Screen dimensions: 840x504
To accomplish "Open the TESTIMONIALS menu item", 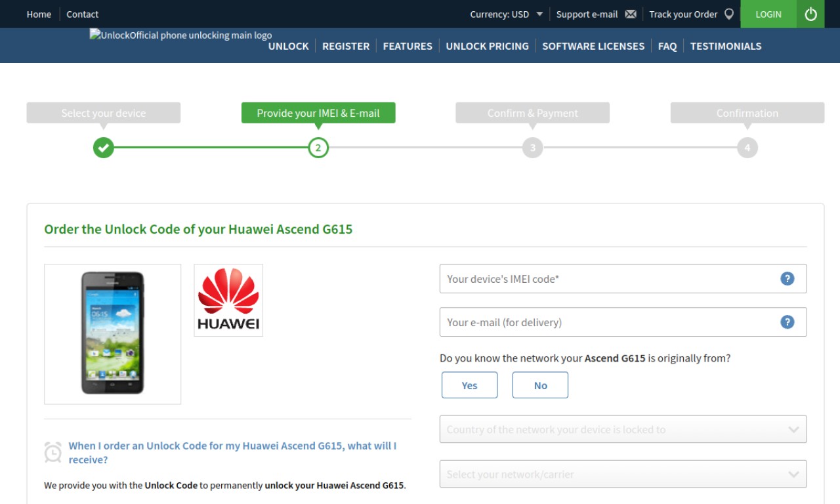I will pos(726,46).
